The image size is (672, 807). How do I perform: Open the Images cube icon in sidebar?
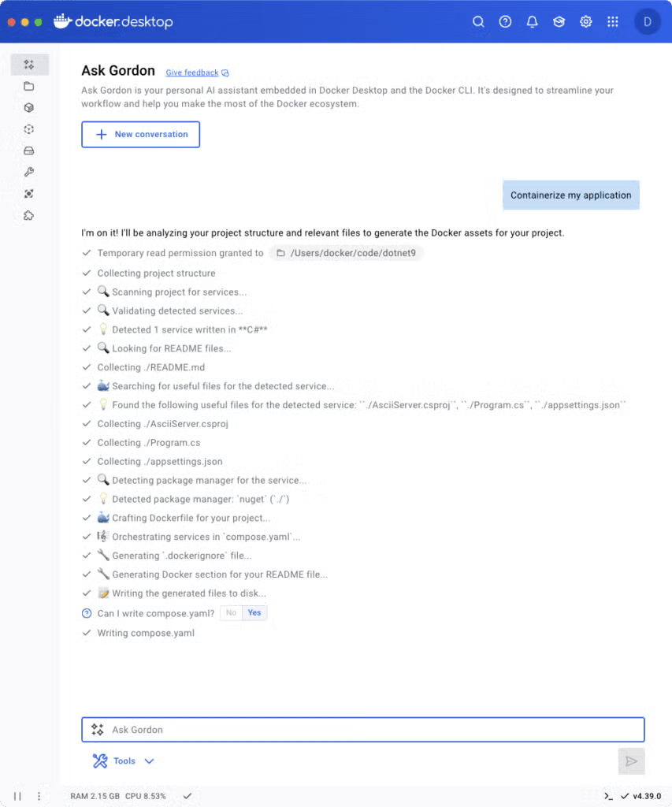click(29, 107)
